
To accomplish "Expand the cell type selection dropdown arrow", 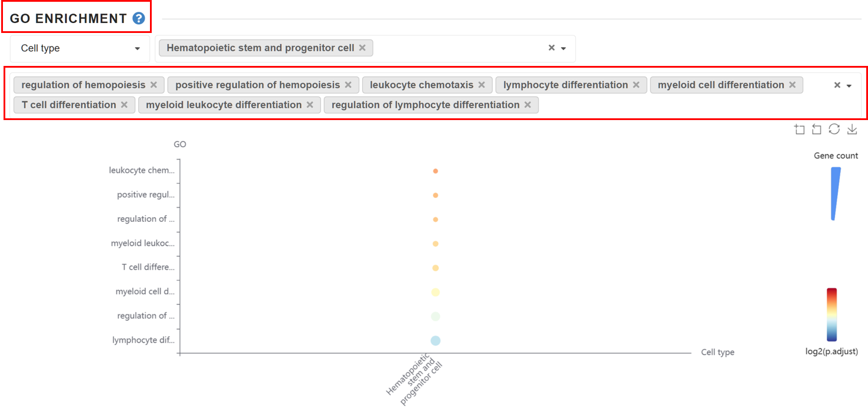I will coord(563,48).
